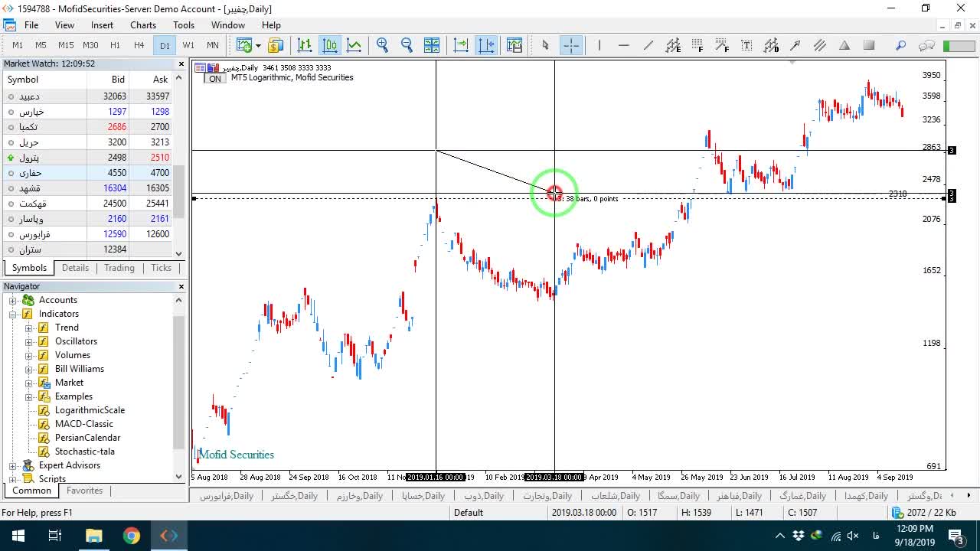
Task: Open Chrome from the taskbar
Action: [132, 536]
